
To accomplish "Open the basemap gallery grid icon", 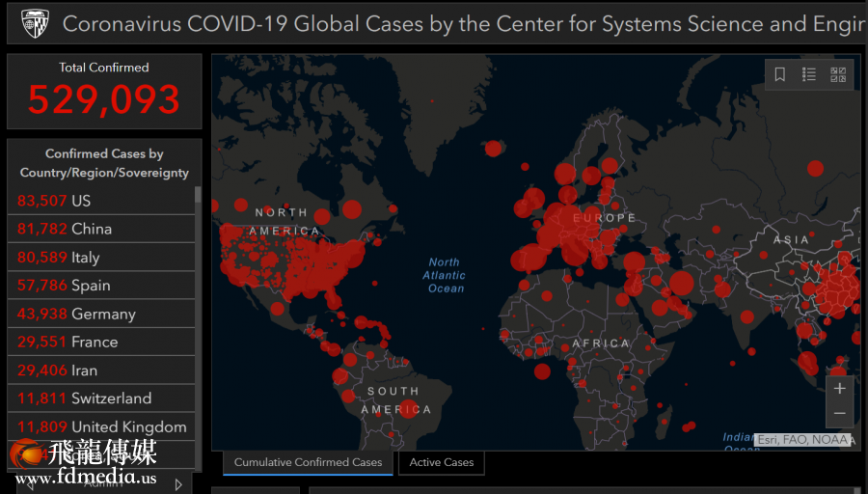I will (x=838, y=74).
